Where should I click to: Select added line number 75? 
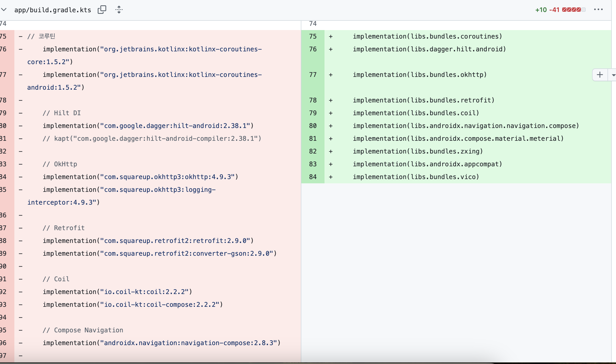313,36
